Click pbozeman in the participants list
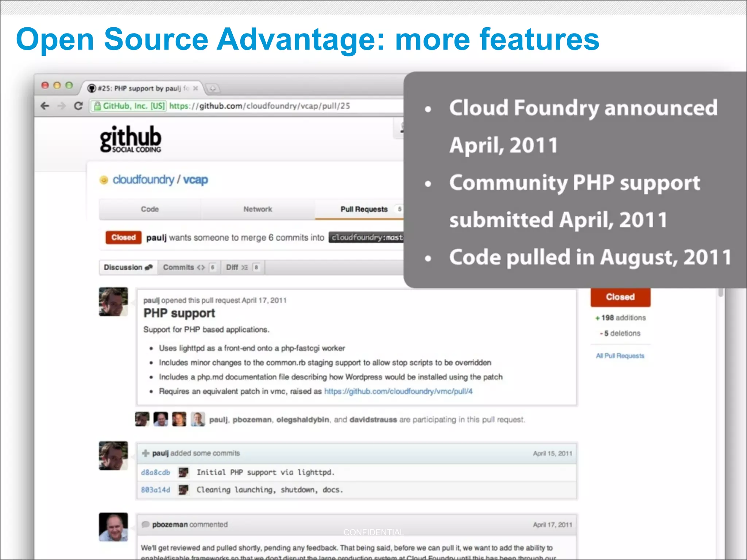The image size is (747, 560). pyautogui.click(x=252, y=420)
